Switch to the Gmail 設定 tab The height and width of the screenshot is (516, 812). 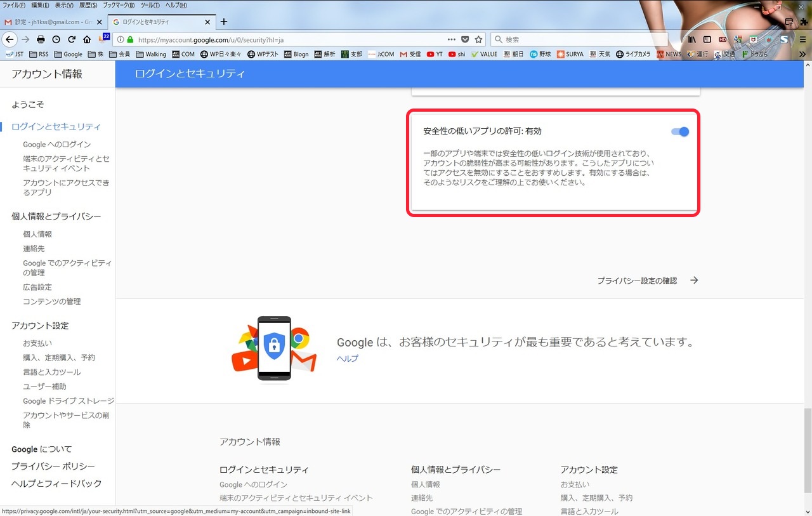pos(51,22)
